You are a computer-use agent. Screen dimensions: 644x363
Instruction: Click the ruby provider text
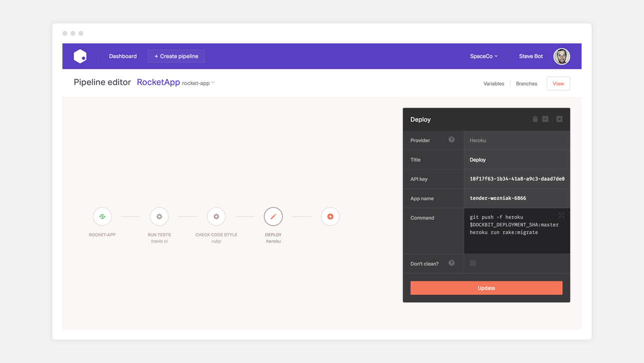pyautogui.click(x=216, y=241)
